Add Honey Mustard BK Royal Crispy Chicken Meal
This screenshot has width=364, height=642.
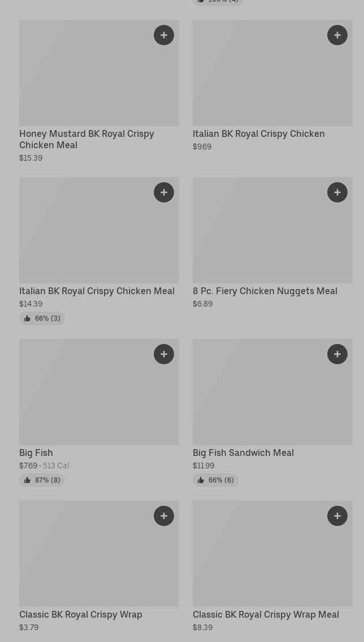click(x=164, y=35)
